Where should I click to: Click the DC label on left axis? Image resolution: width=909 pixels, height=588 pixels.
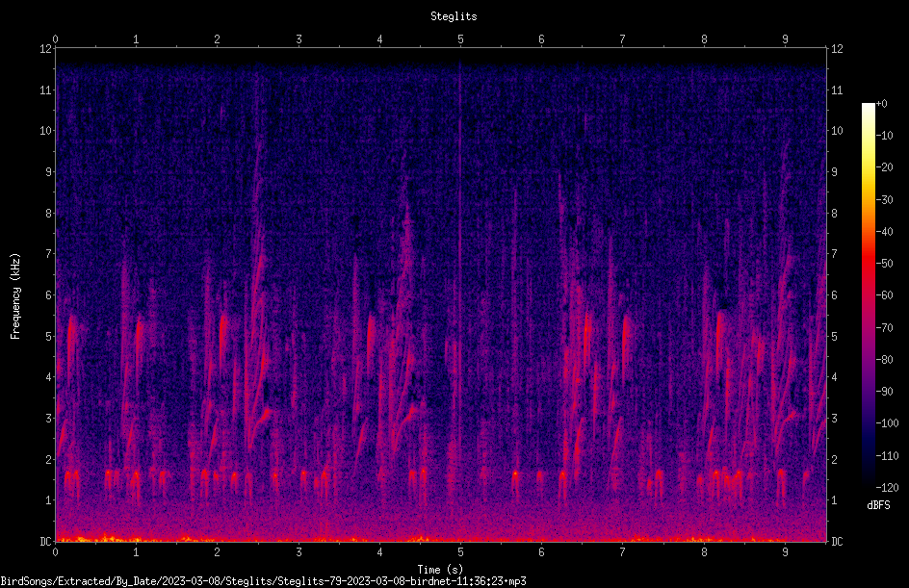pyautogui.click(x=45, y=541)
